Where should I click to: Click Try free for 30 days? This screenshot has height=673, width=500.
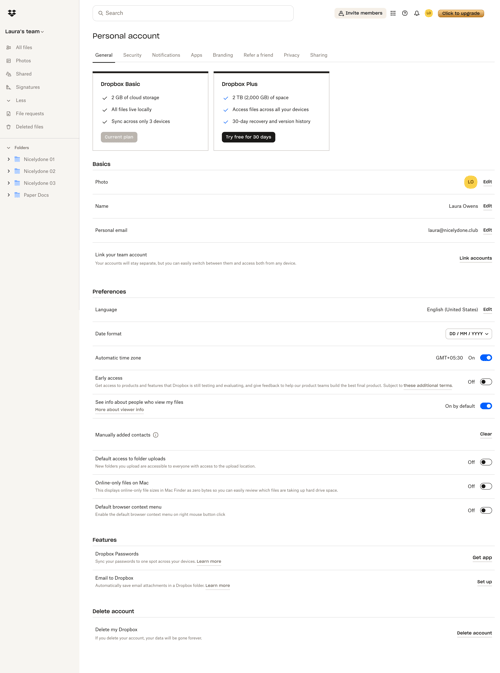(248, 137)
